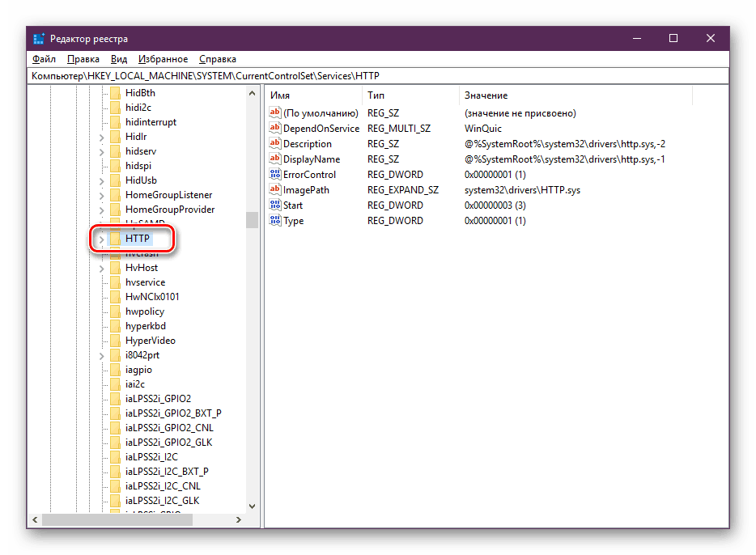Click the folder icon of hidi2c key
Viewport: 756px width, 555px height.
pyautogui.click(x=115, y=108)
